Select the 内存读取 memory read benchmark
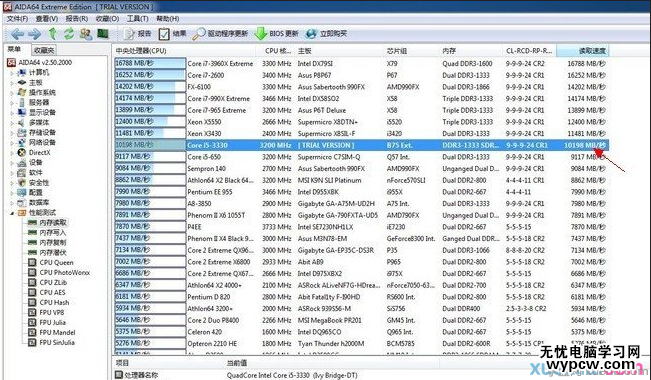 (x=53, y=223)
